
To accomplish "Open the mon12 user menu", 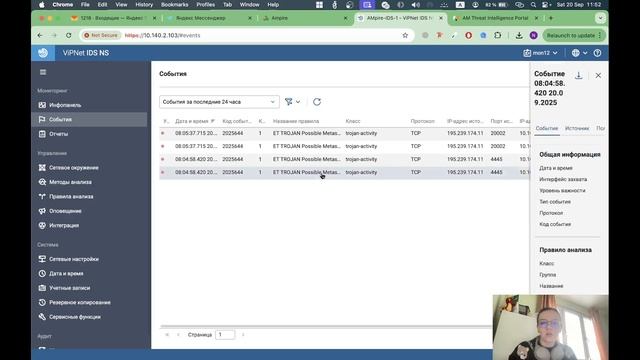I will point(540,53).
